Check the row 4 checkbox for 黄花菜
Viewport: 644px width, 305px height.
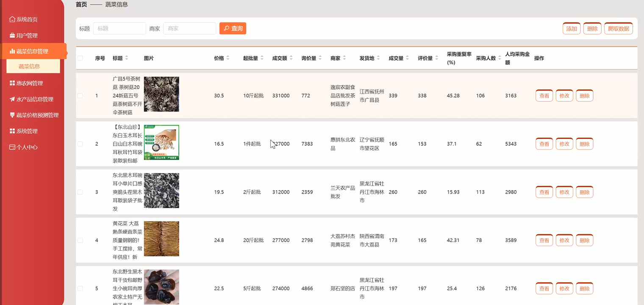(80, 240)
